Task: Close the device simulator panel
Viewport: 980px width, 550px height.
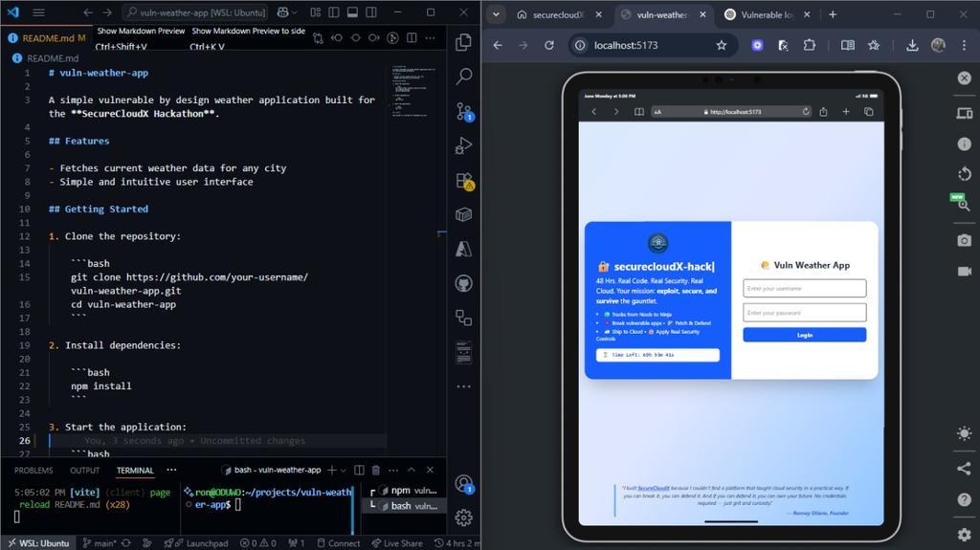Action: click(x=965, y=77)
